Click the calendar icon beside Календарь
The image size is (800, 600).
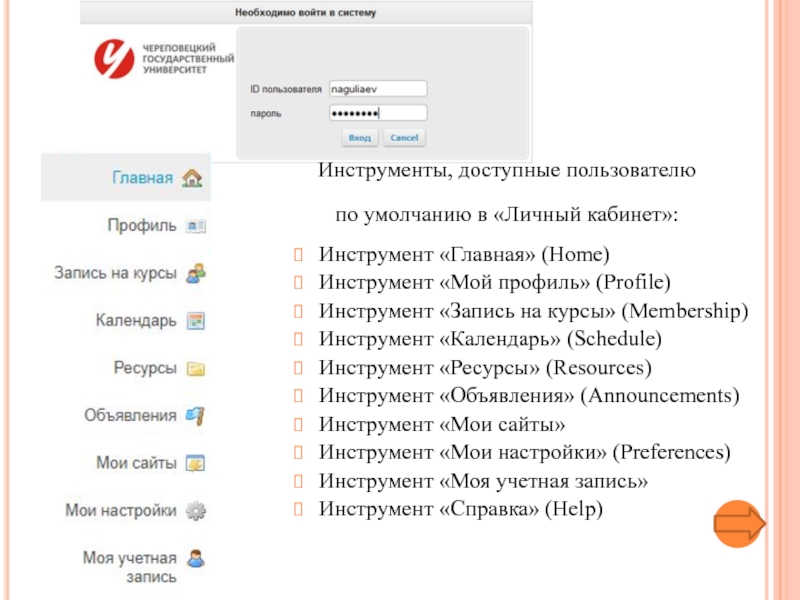[x=196, y=321]
